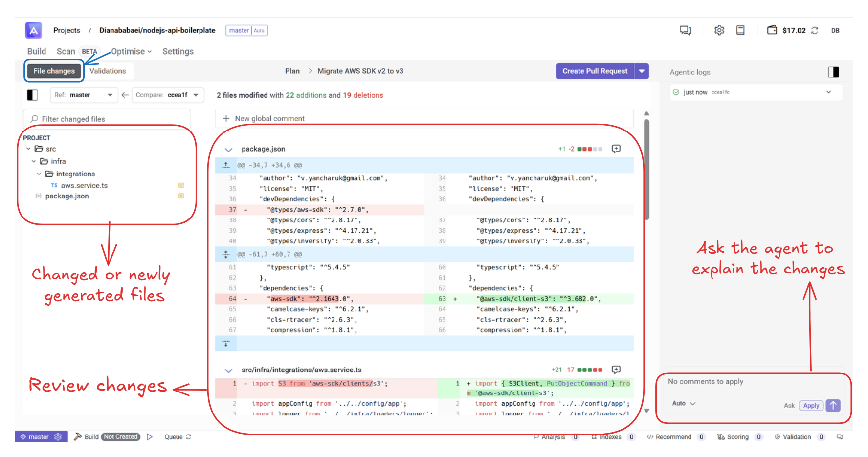
Task: Open the documentation book icon
Action: (740, 30)
